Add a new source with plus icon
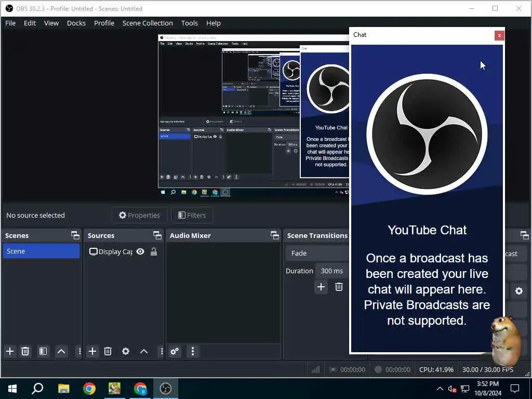The height and width of the screenshot is (399, 532). [92, 351]
